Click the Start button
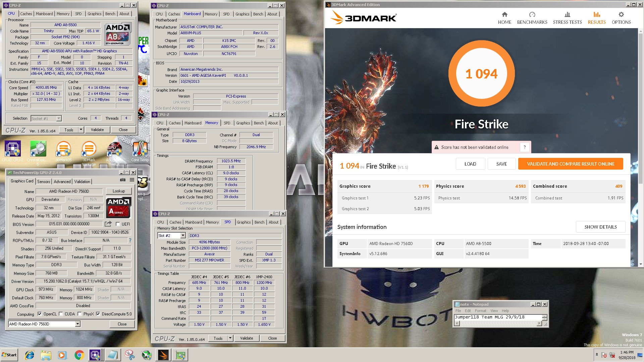644x362 pixels. 9,355
